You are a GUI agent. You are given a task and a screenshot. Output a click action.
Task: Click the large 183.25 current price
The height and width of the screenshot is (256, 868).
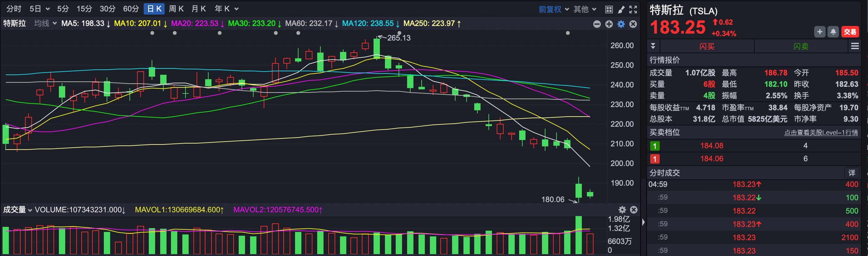[678, 27]
